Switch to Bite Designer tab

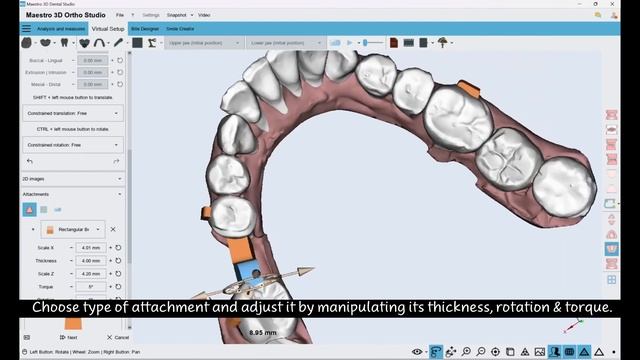point(144,29)
